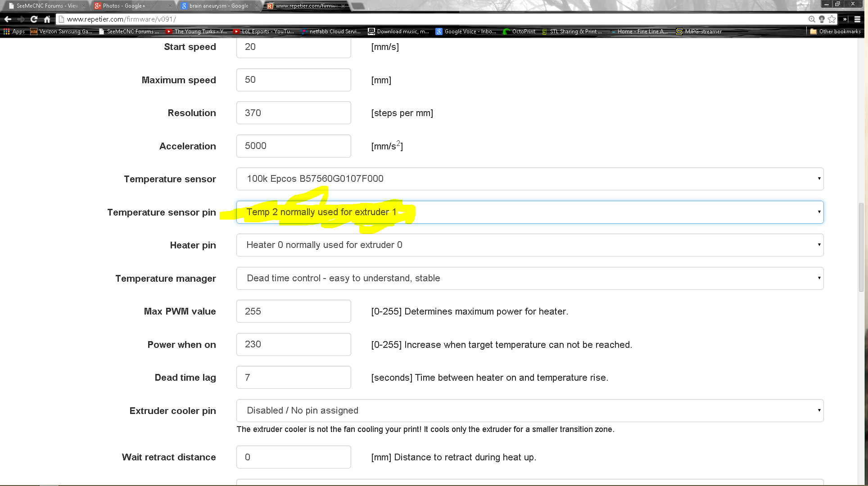Open the Other bookmarks folder
868x486 pixels.
pyautogui.click(x=835, y=31)
